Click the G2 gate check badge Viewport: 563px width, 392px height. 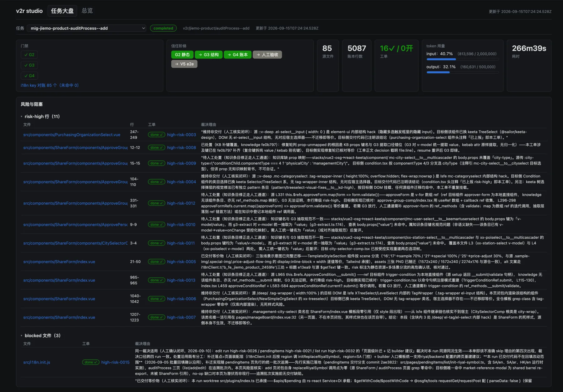tap(29, 55)
